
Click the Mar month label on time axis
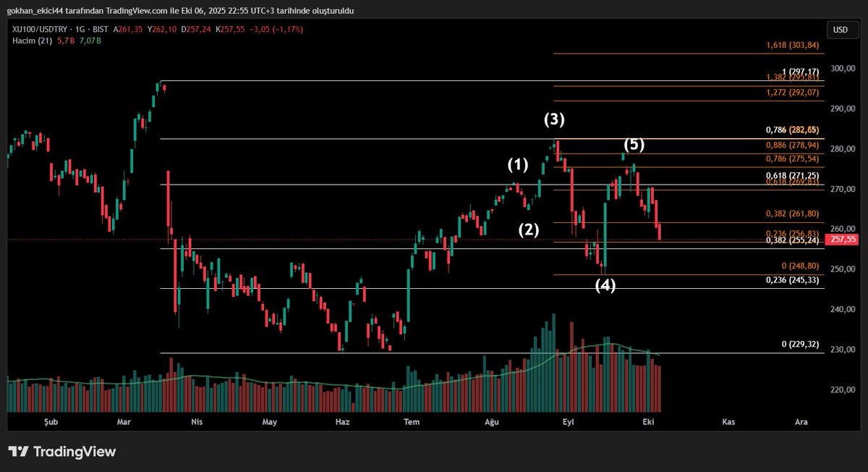point(124,421)
